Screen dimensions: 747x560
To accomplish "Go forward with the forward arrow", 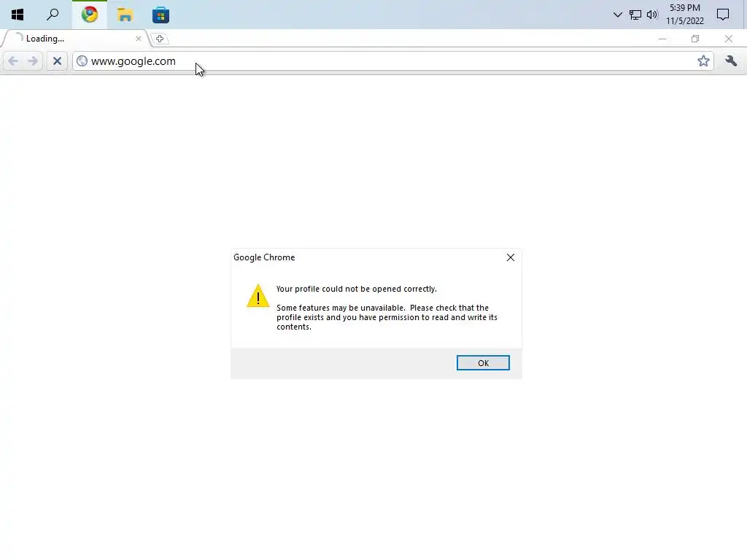I will point(33,61).
